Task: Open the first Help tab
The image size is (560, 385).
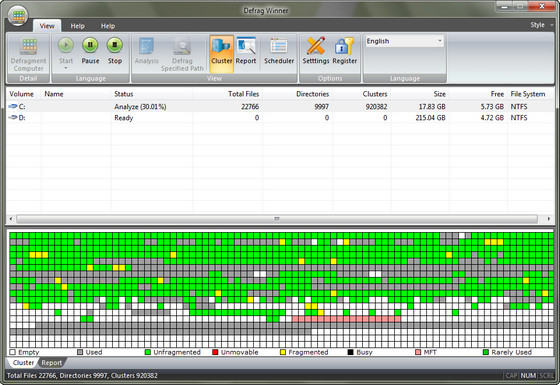Action: (78, 26)
